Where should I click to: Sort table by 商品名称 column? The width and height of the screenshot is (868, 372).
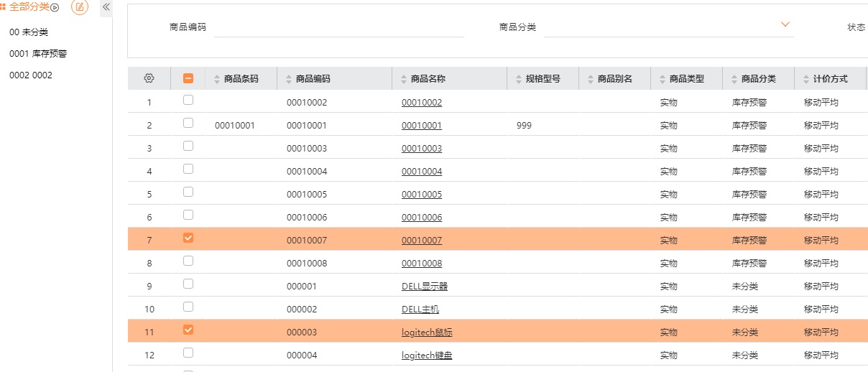(x=405, y=79)
